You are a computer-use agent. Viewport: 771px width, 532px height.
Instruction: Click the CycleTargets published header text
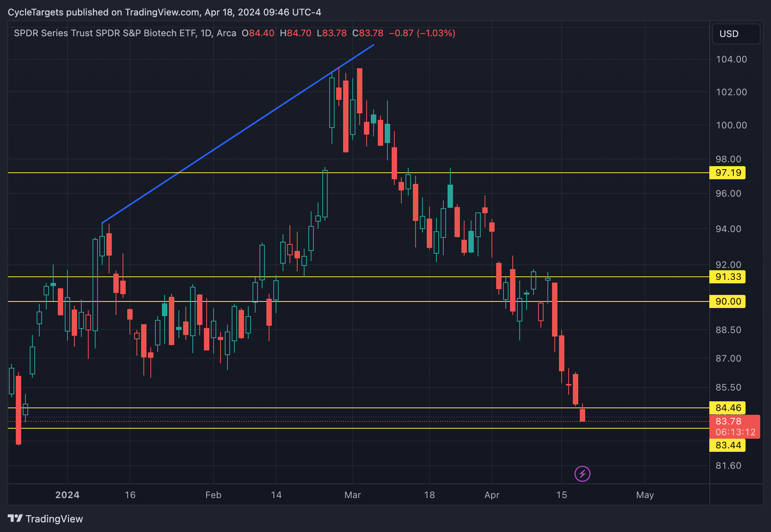tap(164, 12)
